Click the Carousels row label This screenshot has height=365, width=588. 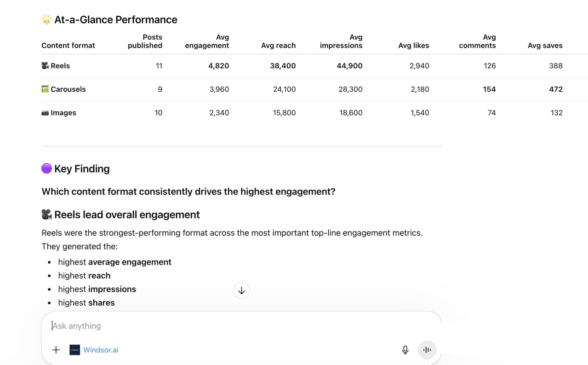coord(68,89)
